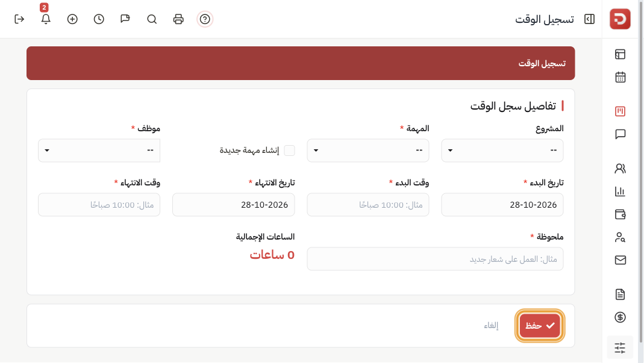
Task: Open the bar chart reports sidebar icon
Action: point(620,191)
